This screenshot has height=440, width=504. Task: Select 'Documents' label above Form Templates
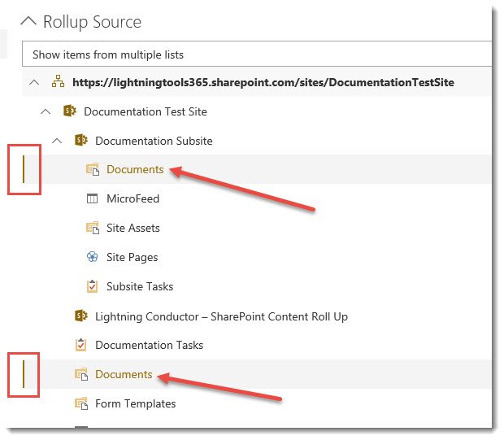[x=124, y=374]
